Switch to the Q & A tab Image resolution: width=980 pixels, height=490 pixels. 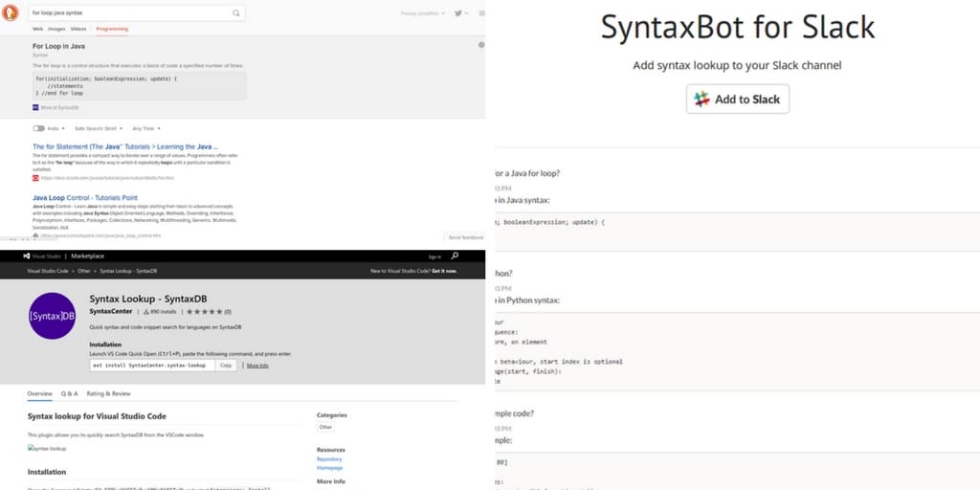69,393
